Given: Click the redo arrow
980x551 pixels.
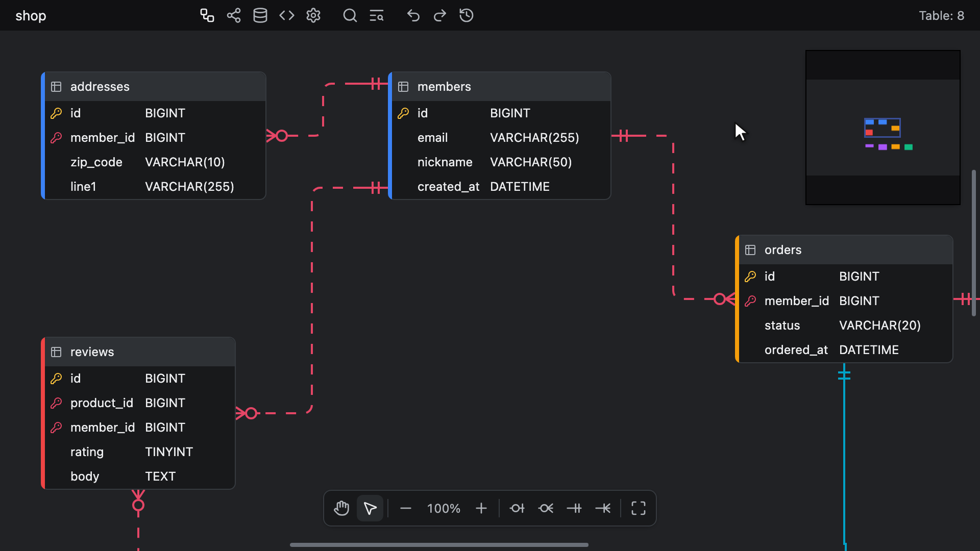Looking at the screenshot, I should (440, 15).
